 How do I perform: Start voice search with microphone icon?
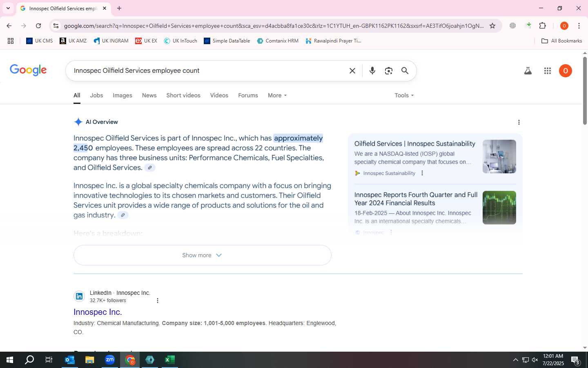372,71
